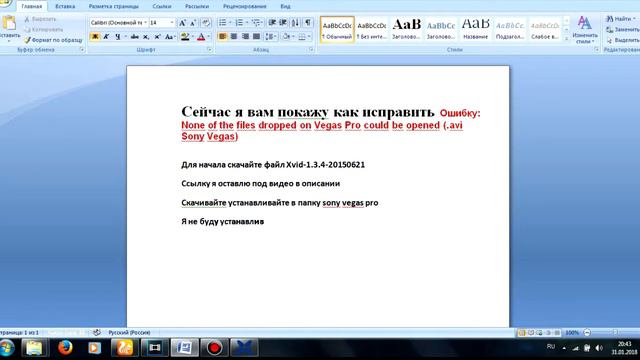The height and width of the screenshot is (360, 640).
Task: Open line spacing dropdown
Action: coord(271,37)
